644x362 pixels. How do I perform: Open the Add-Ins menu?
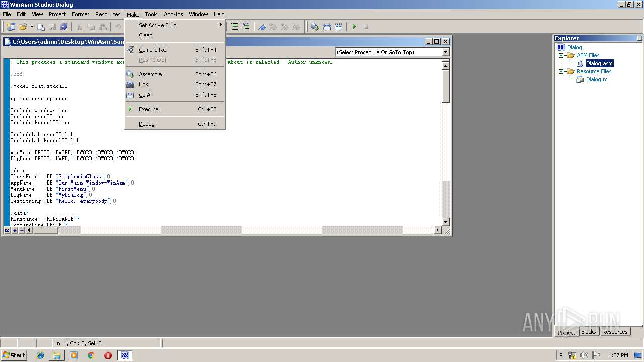pos(173,14)
